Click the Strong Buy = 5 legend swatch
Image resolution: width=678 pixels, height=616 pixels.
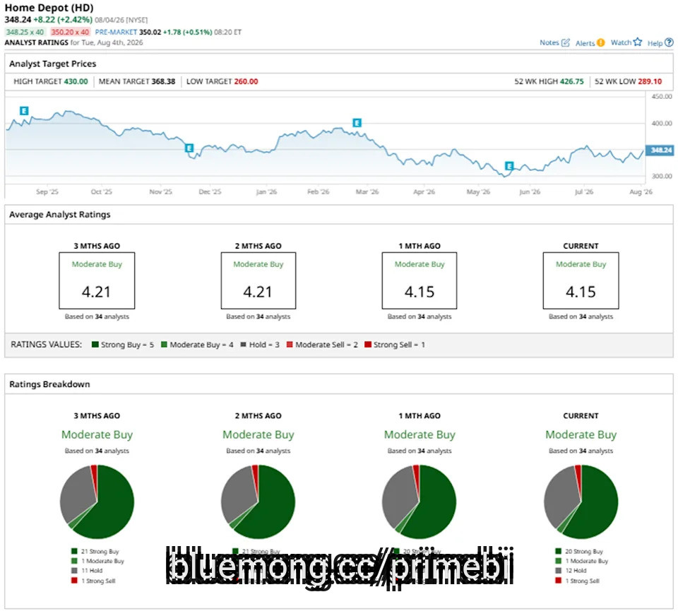click(95, 345)
